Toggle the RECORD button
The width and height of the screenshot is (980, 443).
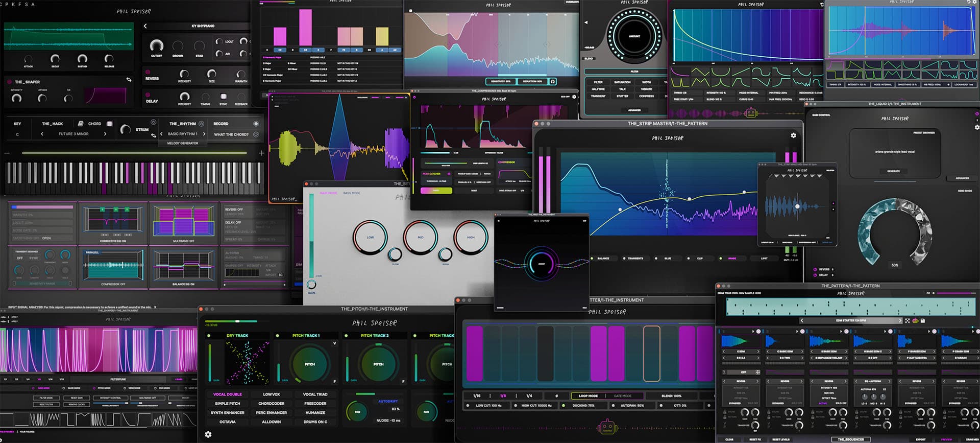pyautogui.click(x=256, y=124)
